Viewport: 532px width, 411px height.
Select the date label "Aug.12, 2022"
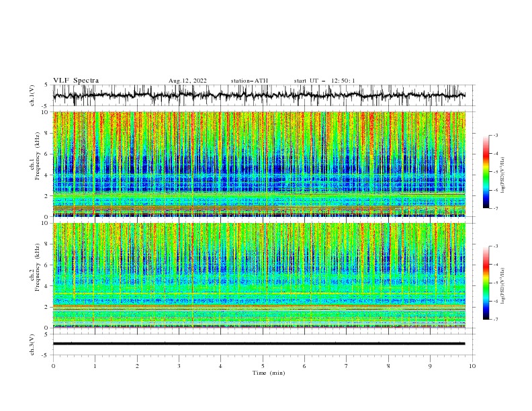(x=187, y=81)
